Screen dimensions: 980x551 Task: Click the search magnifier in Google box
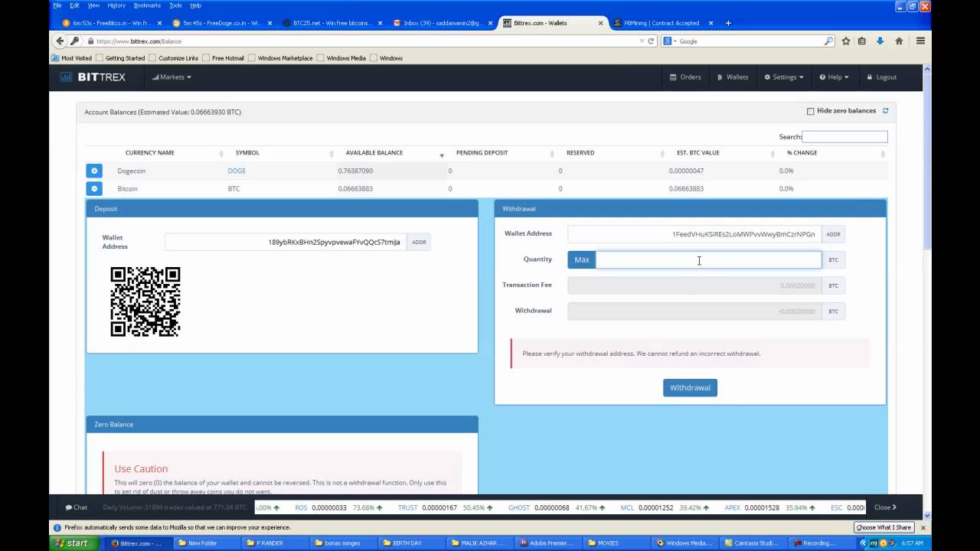828,41
